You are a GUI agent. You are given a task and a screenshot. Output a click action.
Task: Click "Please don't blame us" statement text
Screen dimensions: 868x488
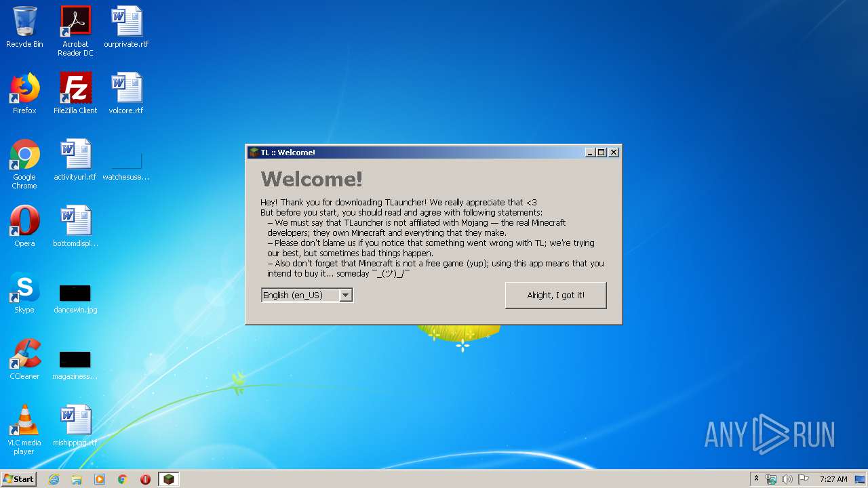click(x=431, y=248)
